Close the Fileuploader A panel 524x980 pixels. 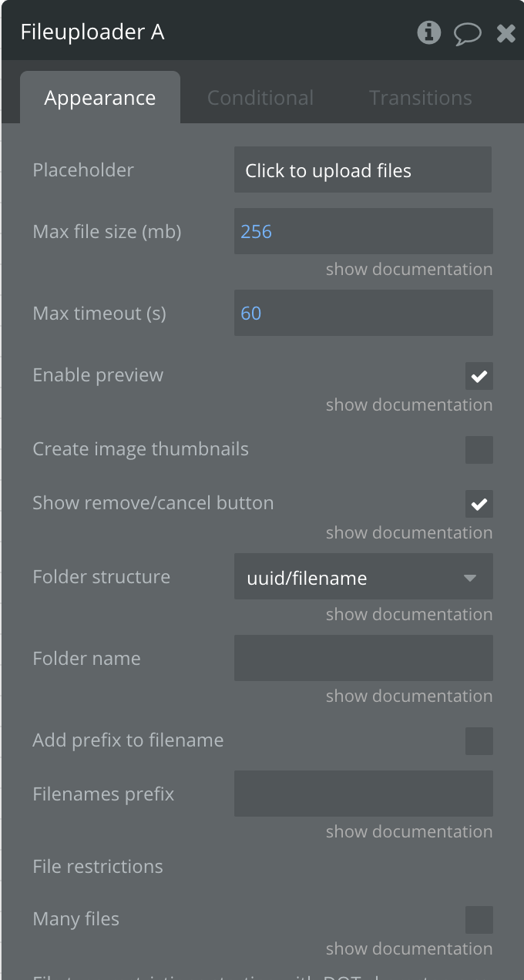[x=506, y=33]
